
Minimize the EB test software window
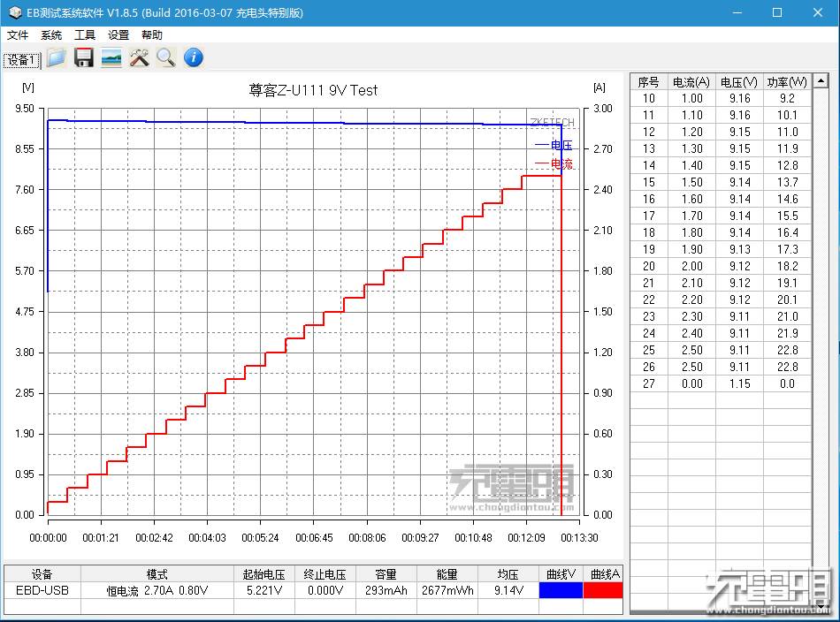pos(737,12)
